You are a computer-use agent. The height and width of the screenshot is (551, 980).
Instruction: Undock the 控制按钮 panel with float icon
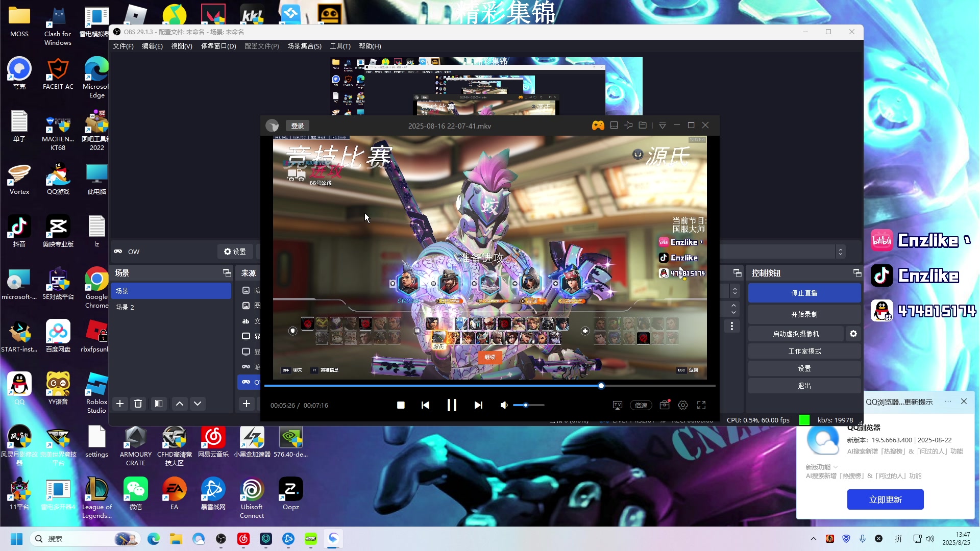857,273
